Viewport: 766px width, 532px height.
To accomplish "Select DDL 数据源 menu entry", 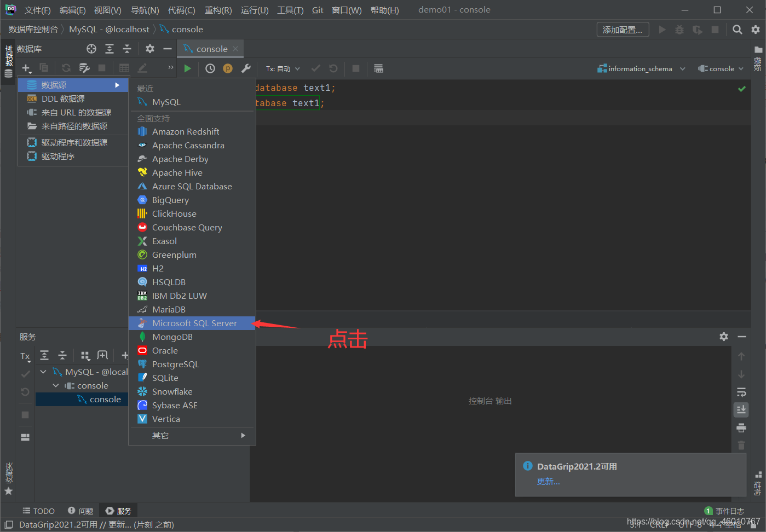I will 73,99.
